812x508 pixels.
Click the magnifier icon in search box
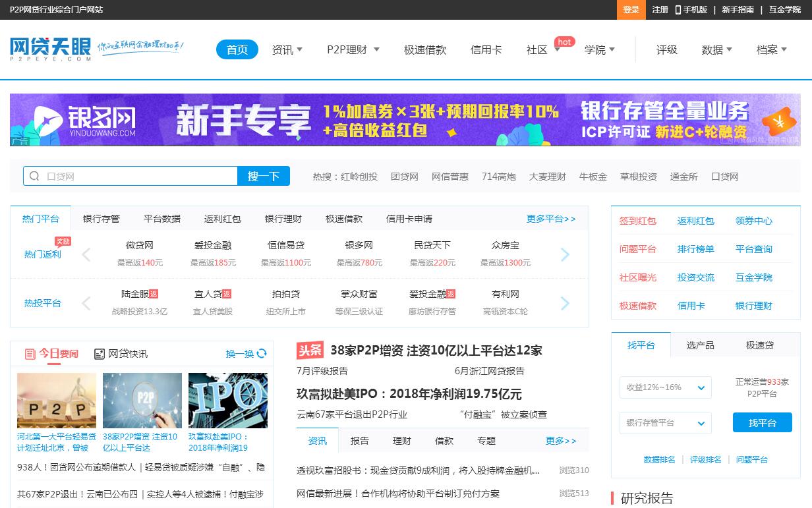pyautogui.click(x=34, y=176)
